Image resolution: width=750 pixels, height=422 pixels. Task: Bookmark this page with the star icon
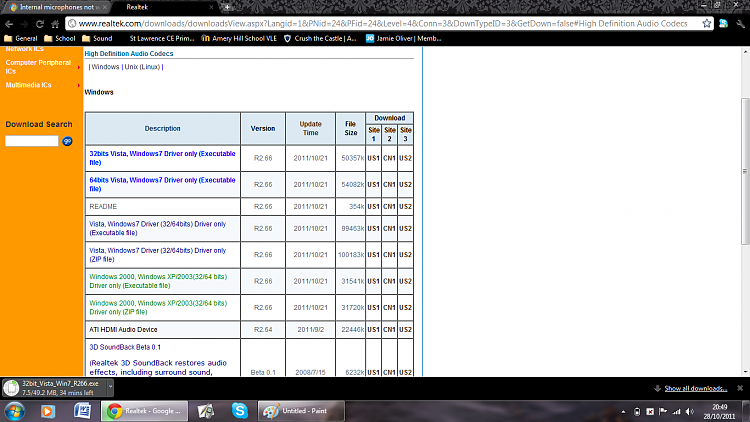pyautogui.click(x=706, y=23)
